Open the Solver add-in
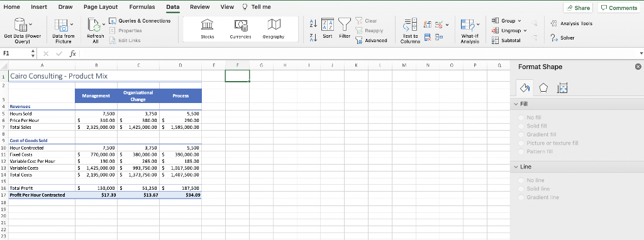This screenshot has height=240, width=644. (562, 38)
